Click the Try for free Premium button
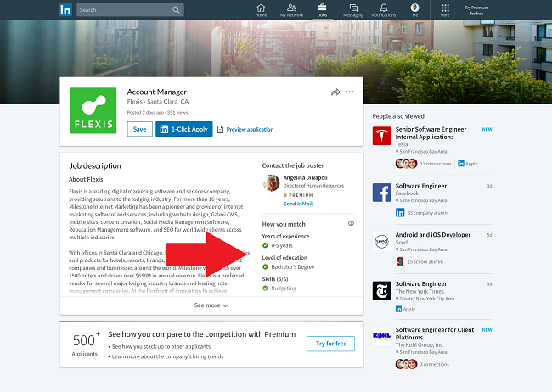This screenshot has width=552, height=392. pyautogui.click(x=330, y=344)
